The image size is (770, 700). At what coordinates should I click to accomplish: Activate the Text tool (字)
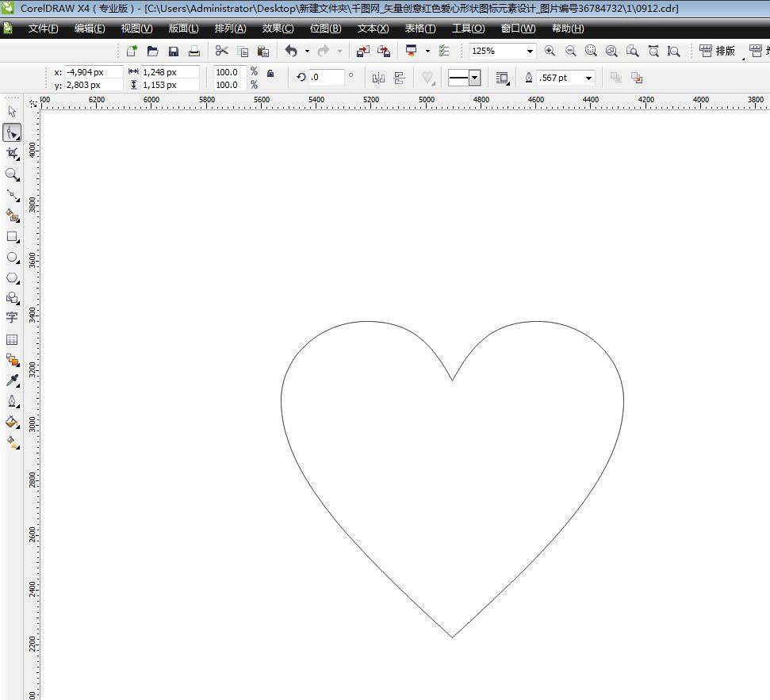12,317
